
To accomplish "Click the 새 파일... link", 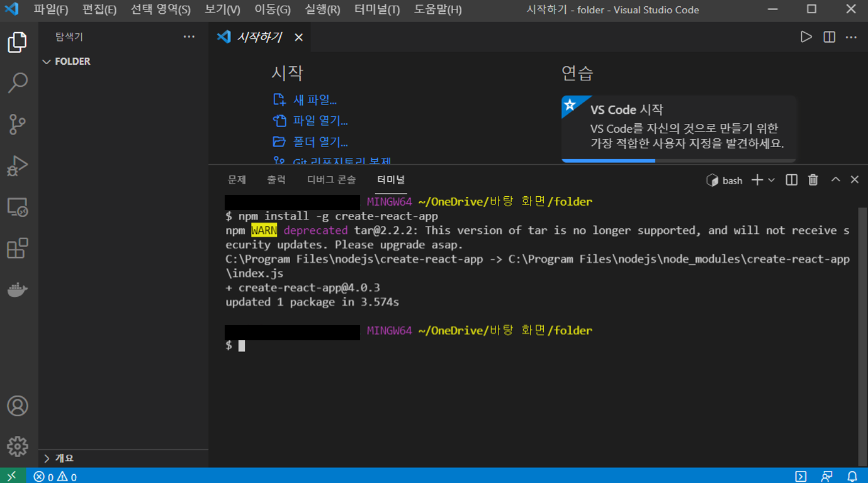I will [x=315, y=99].
